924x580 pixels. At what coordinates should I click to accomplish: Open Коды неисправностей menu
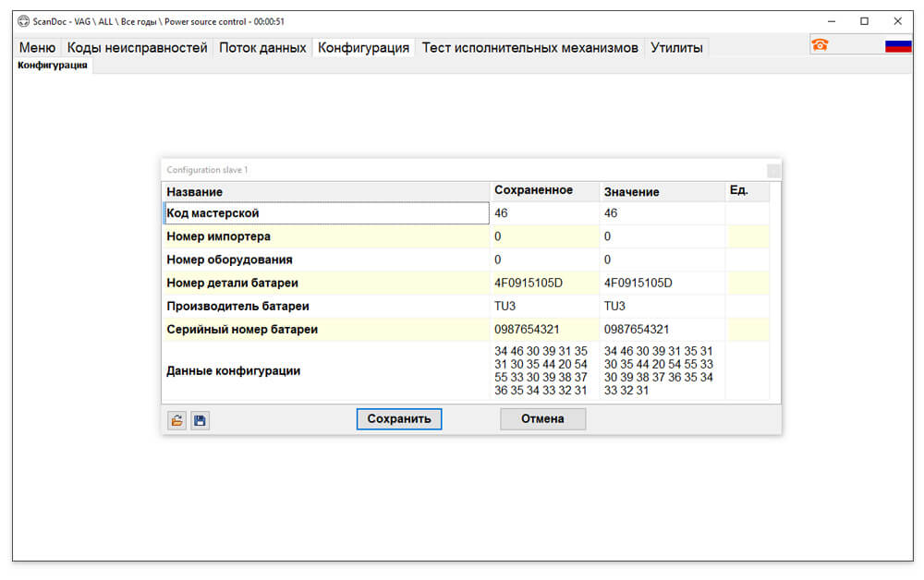pos(138,48)
